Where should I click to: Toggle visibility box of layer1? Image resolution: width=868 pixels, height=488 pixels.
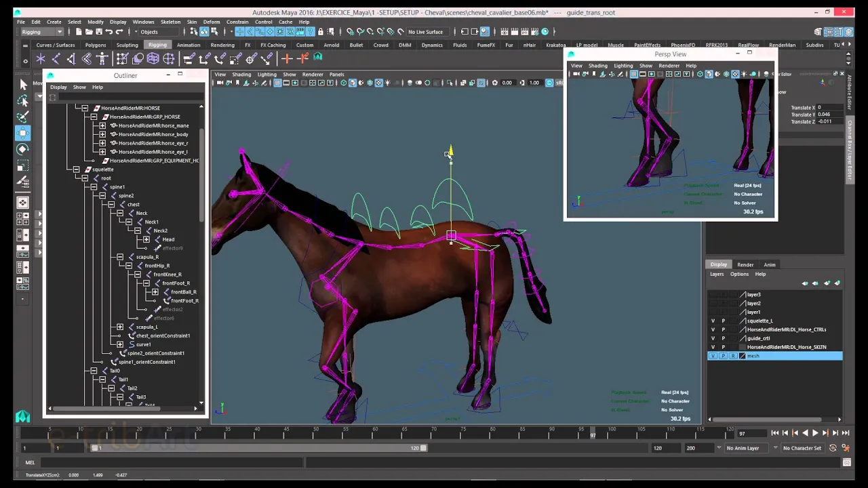pyautogui.click(x=713, y=312)
